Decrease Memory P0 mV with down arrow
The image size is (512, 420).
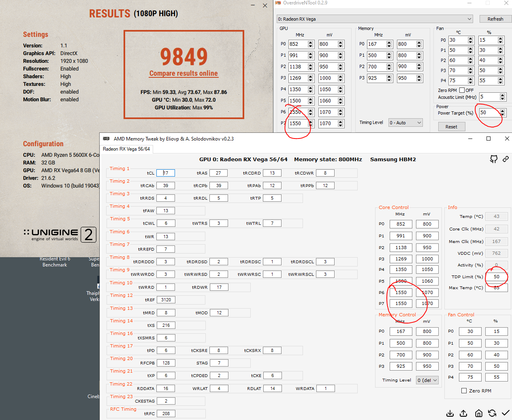[419, 46]
